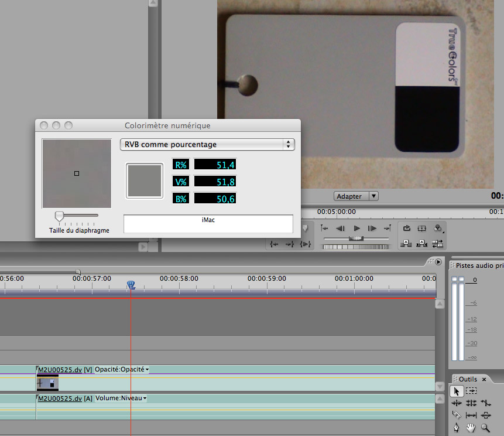Click 00:05:00:00 on monitor time ruler
Image resolution: width=504 pixels, height=436 pixels.
coord(336,212)
